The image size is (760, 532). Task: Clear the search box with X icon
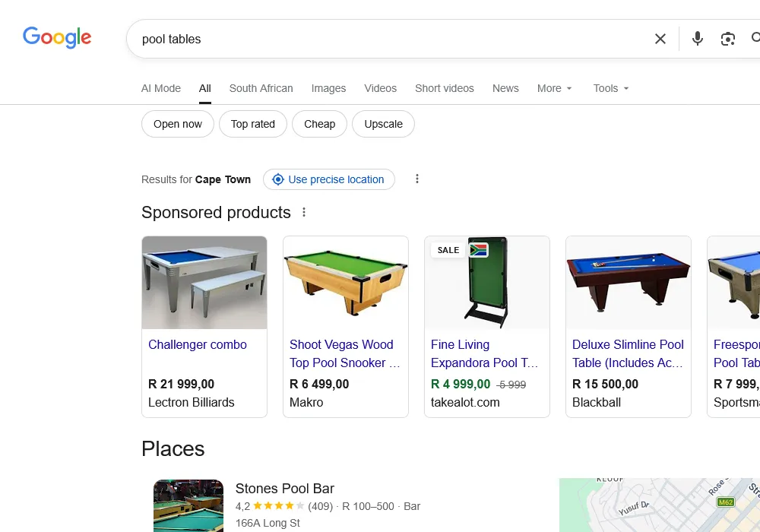tap(660, 39)
